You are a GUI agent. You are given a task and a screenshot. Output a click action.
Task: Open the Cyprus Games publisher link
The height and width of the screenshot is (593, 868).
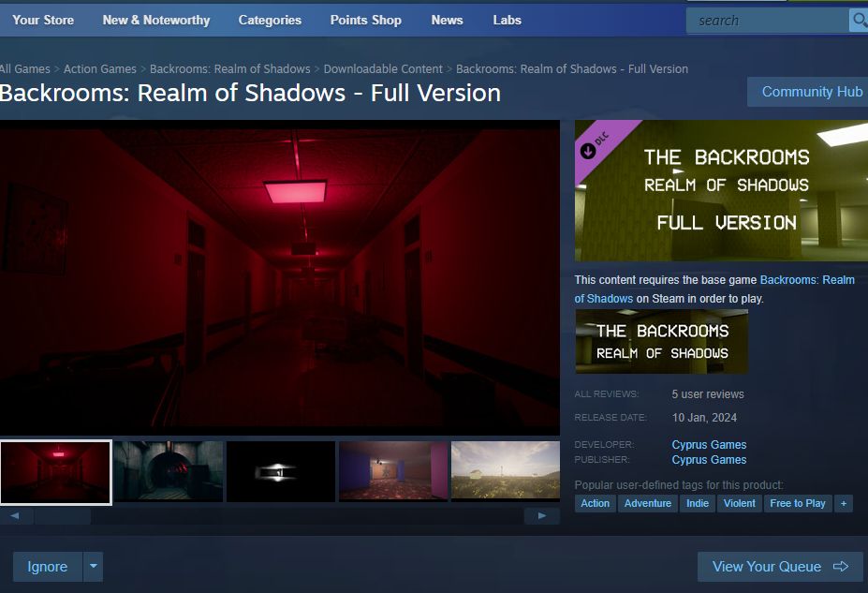pyautogui.click(x=709, y=460)
